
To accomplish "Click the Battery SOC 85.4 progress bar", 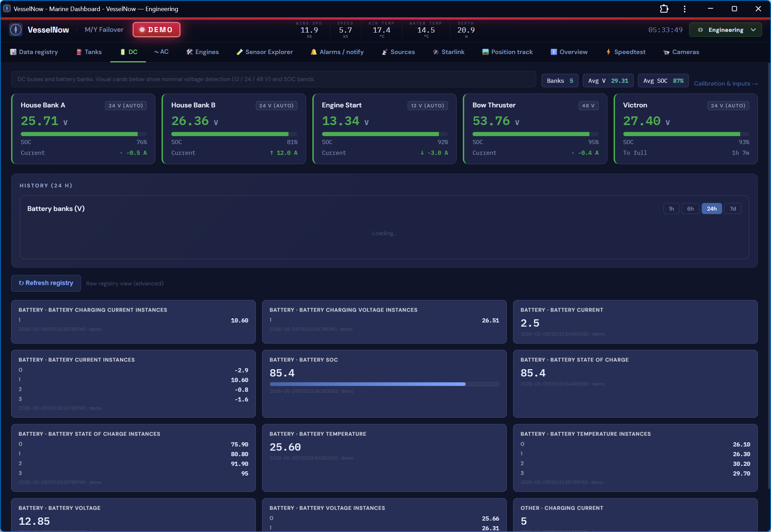I will [384, 384].
